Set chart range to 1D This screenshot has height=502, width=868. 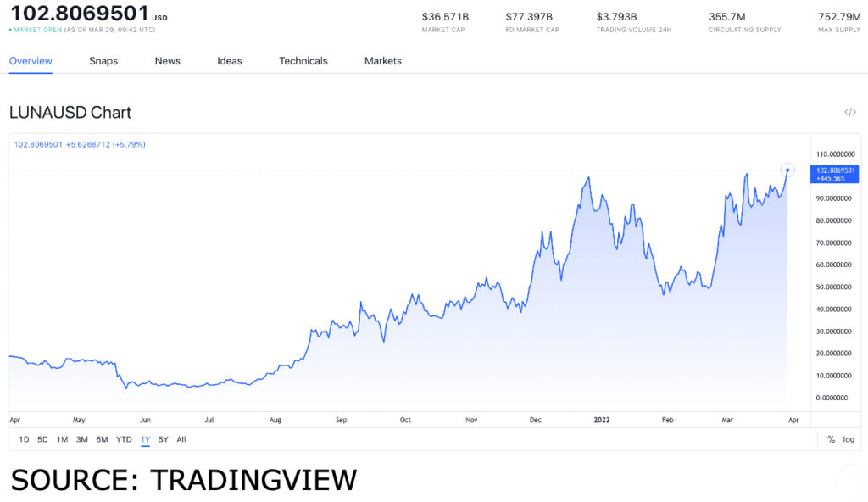click(24, 439)
